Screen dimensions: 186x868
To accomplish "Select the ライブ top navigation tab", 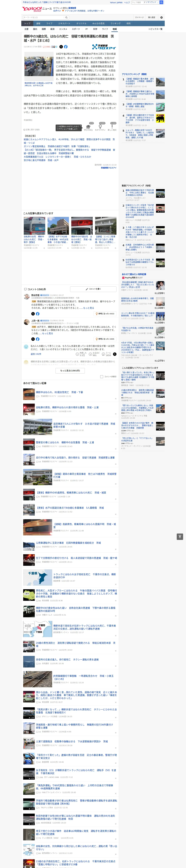I will [x=49, y=23].
